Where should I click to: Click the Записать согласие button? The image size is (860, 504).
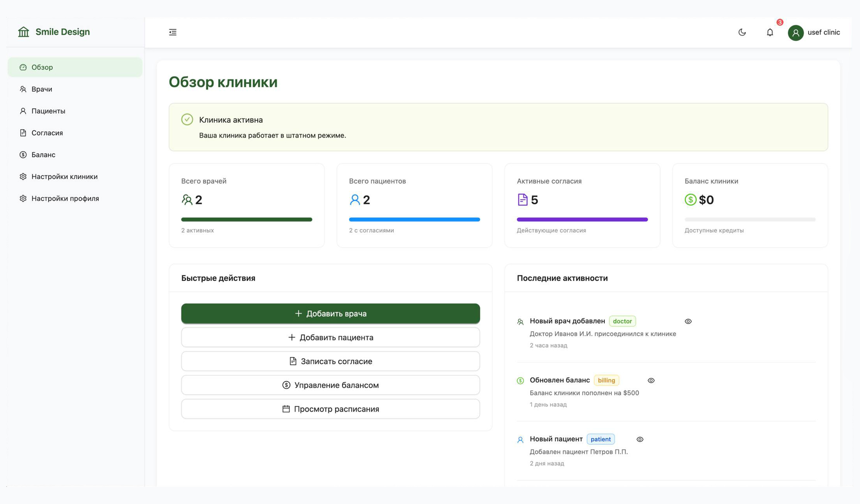[330, 361]
